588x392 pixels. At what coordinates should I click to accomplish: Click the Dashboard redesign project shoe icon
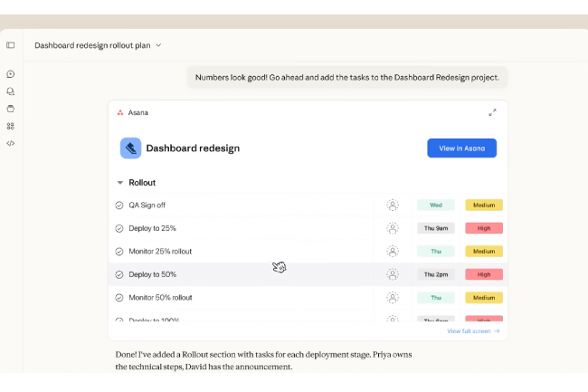click(x=130, y=148)
